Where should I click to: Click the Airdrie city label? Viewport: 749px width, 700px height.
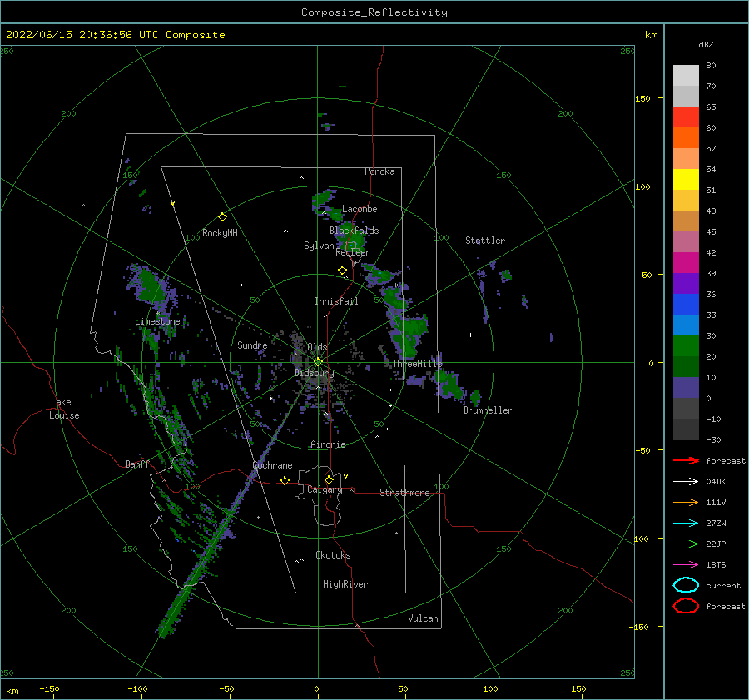coord(328,444)
